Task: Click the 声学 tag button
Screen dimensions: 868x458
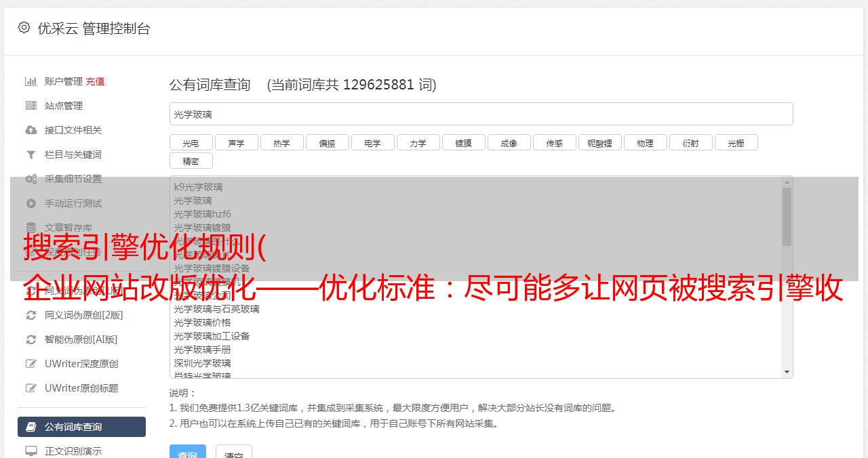Action: pos(236,142)
